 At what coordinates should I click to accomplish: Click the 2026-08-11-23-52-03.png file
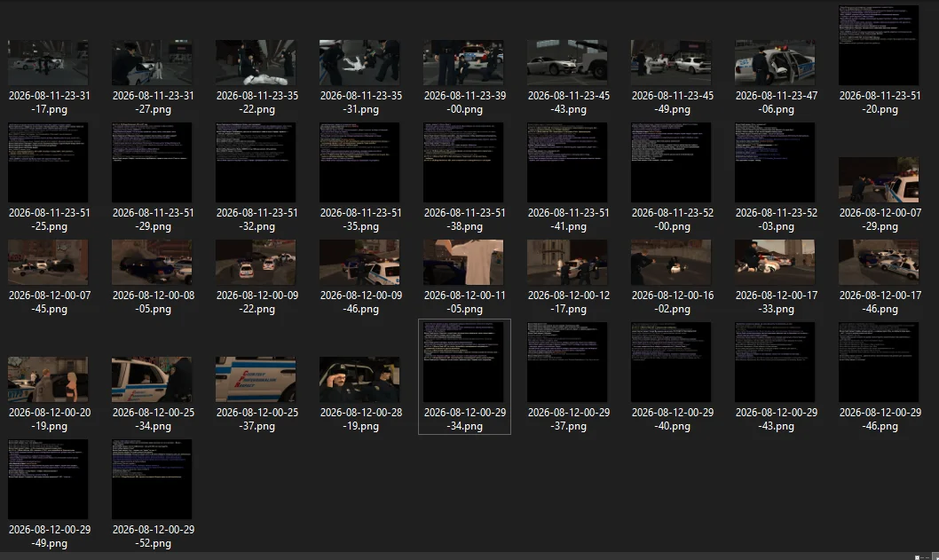(775, 162)
